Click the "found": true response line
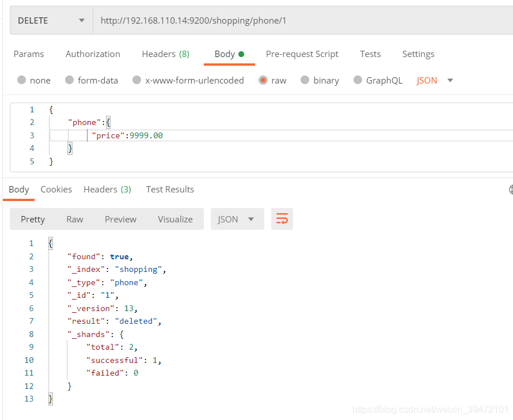 click(100, 256)
